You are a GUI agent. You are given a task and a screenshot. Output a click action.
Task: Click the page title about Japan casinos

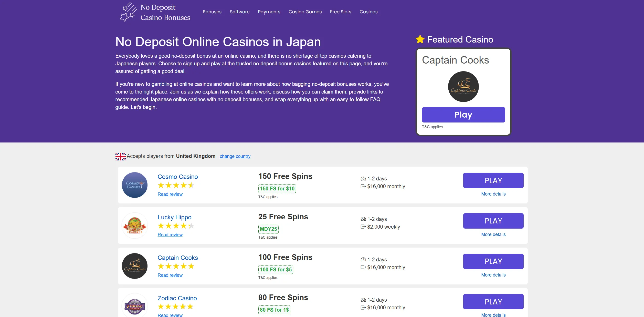coord(218,42)
